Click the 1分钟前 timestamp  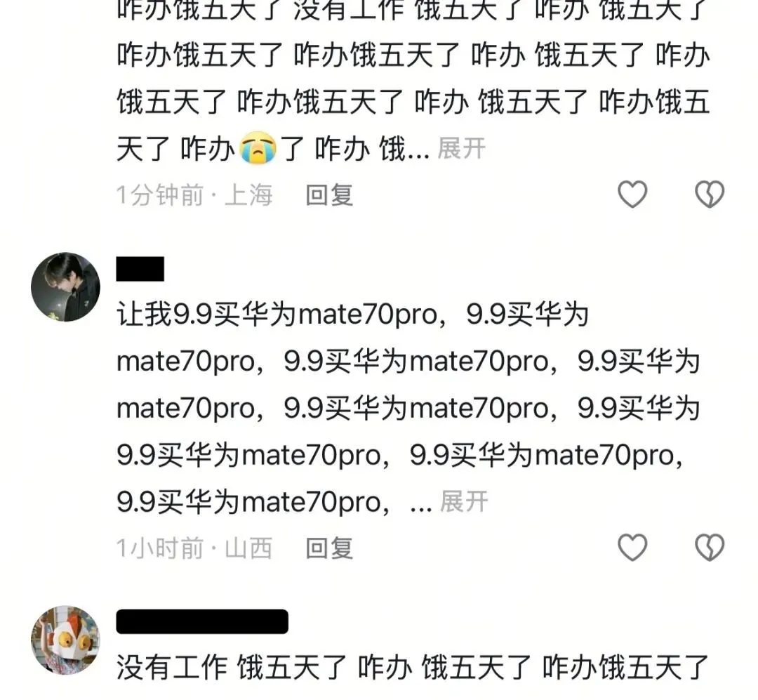[x=160, y=195]
